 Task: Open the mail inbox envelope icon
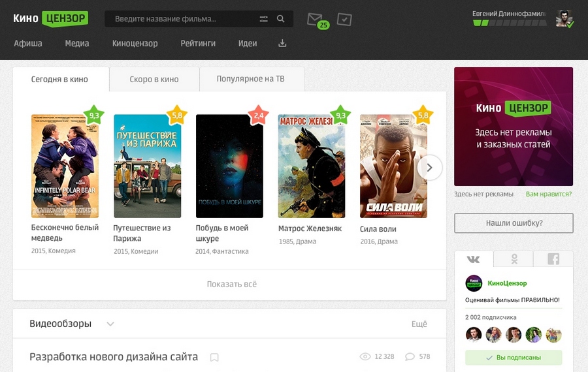click(315, 19)
